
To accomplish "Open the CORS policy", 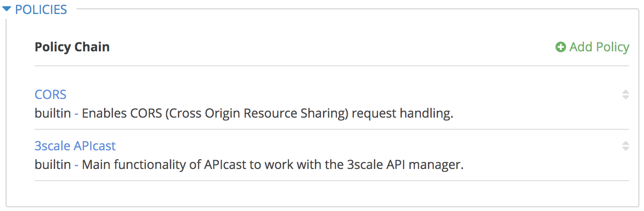I will [x=50, y=95].
